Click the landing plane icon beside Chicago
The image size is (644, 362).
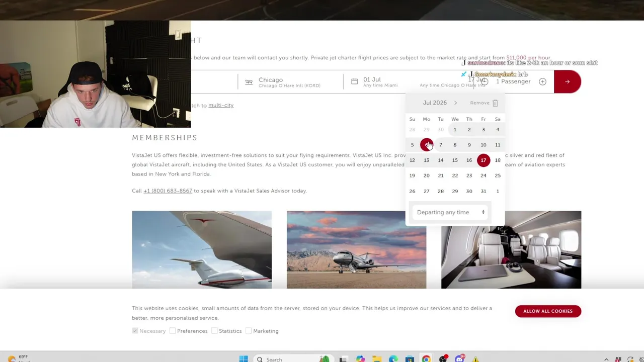(x=249, y=82)
